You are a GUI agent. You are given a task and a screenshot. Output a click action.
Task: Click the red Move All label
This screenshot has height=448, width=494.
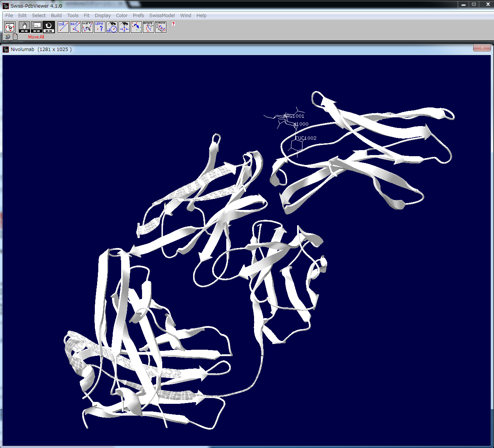[x=36, y=37]
